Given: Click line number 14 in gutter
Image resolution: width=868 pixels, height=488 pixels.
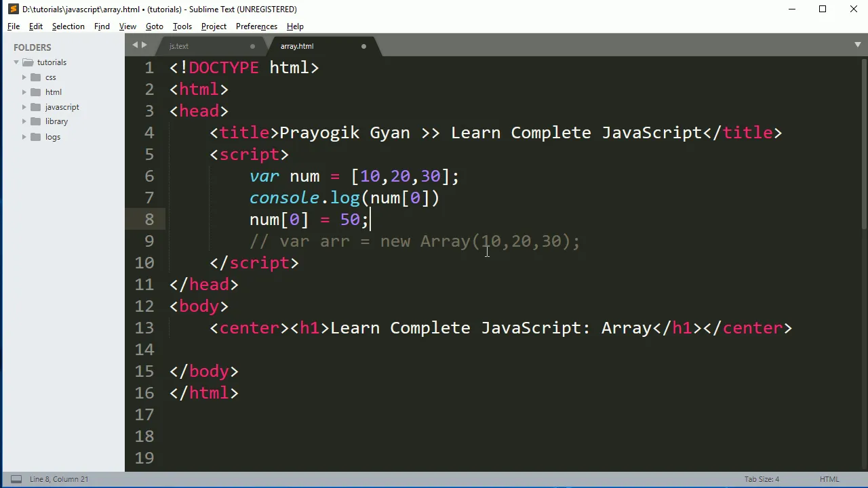Looking at the screenshot, I should pyautogui.click(x=144, y=350).
